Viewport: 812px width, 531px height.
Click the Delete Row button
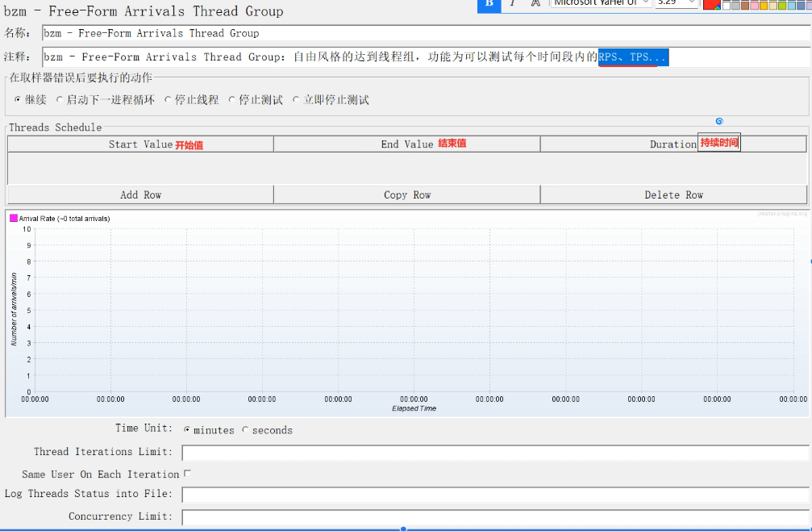pos(673,194)
